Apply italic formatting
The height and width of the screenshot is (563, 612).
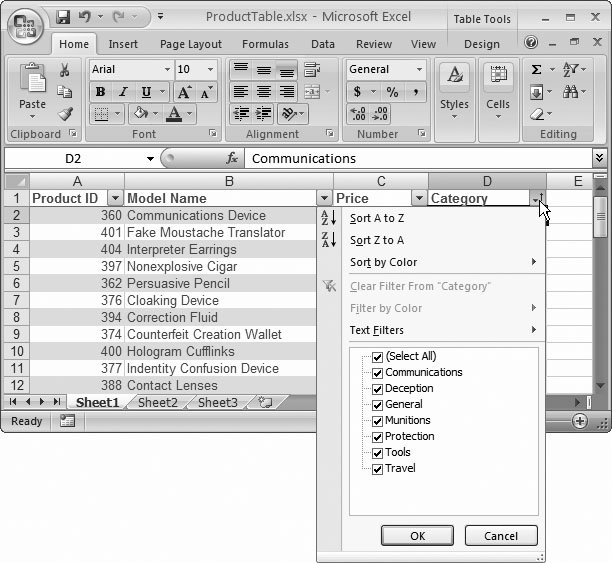[x=122, y=92]
